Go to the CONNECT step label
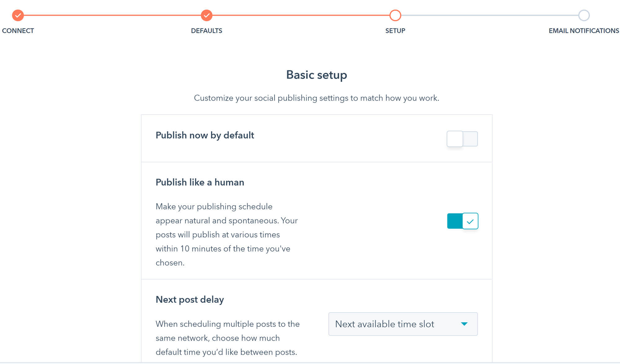 tap(18, 31)
